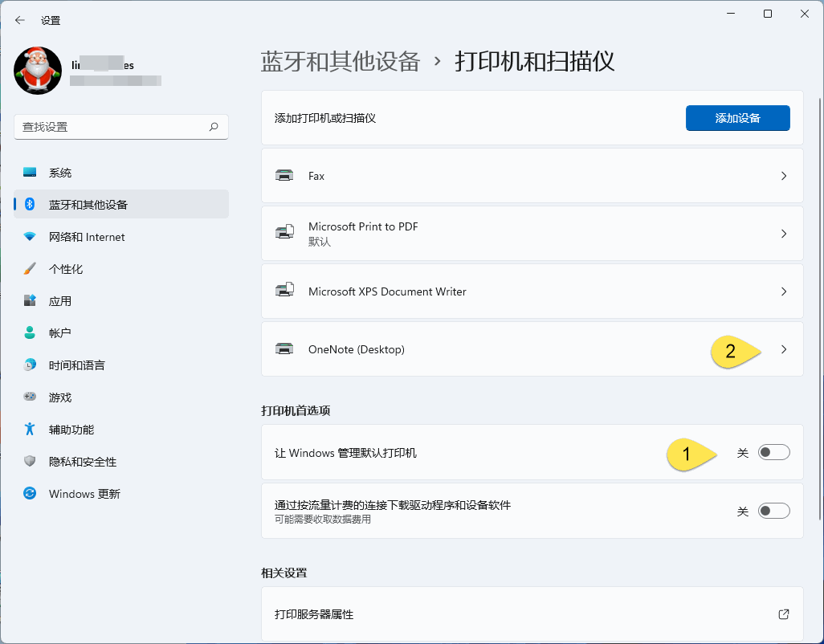Maximize the 设置 window
This screenshot has height=644, width=824.
point(767,14)
